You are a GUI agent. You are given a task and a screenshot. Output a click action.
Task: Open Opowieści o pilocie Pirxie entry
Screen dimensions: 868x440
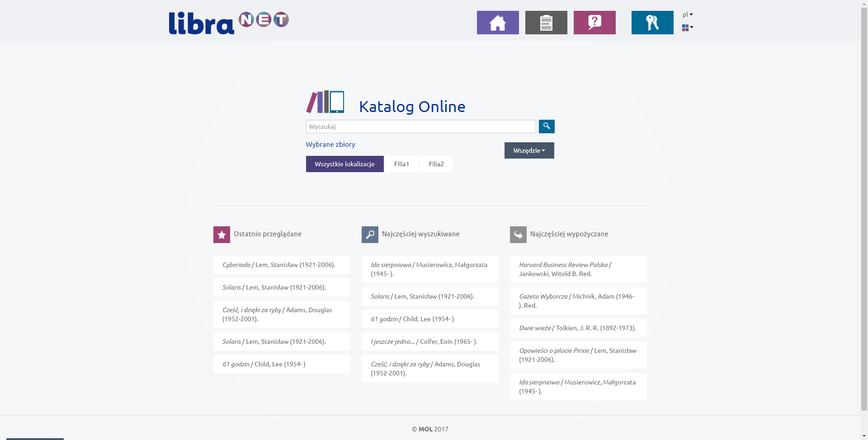click(x=578, y=355)
